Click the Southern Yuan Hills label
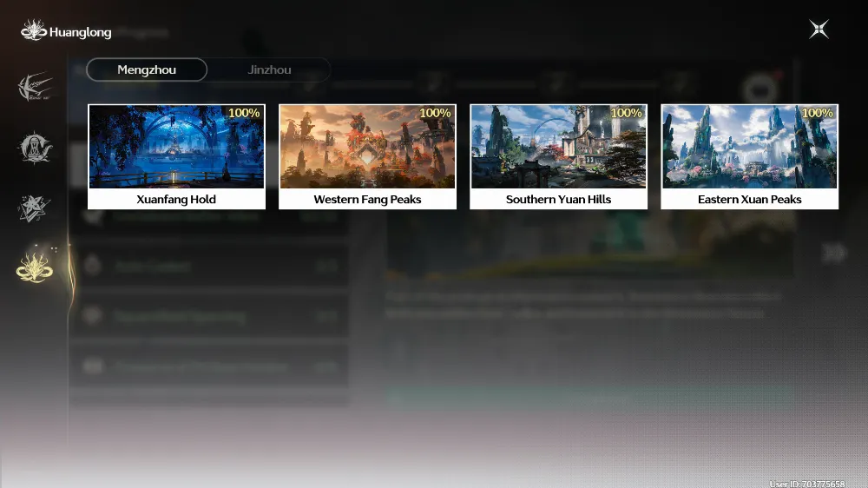Viewport: 868px width, 488px height. pos(558,200)
